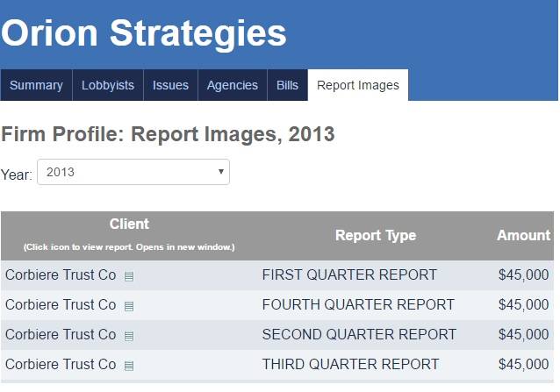Click the THIRD QUARTER REPORT text
This screenshot has width=560, height=392.
tap(350, 365)
